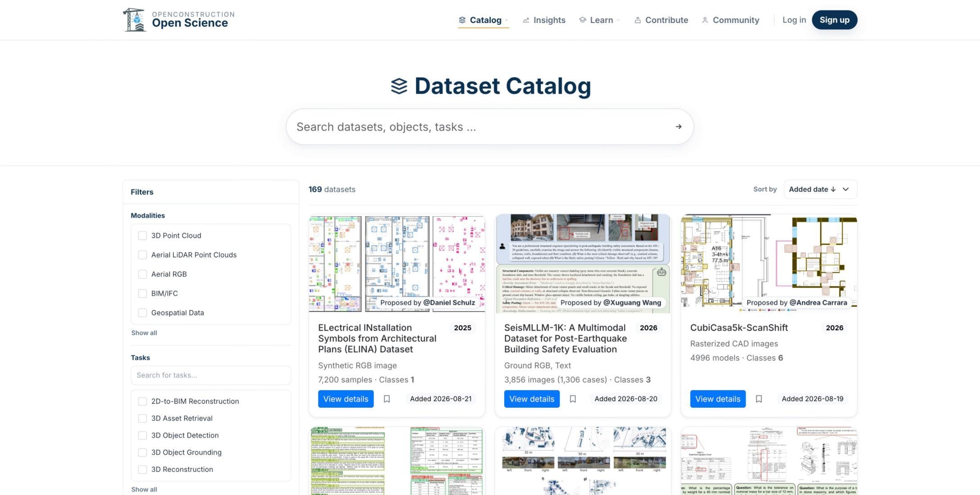Check the 3D Reconstruction task filter
The image size is (980, 495).
(142, 469)
